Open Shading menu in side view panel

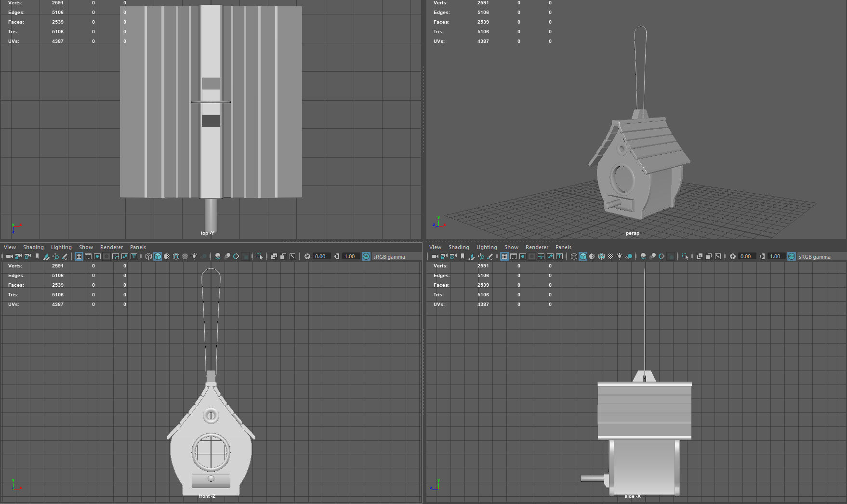point(459,247)
